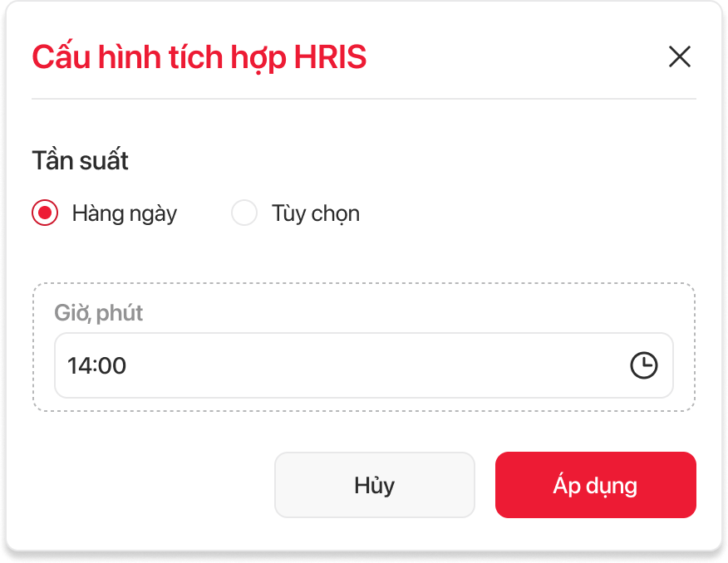Select the Hàng ngày radio button

(x=45, y=213)
